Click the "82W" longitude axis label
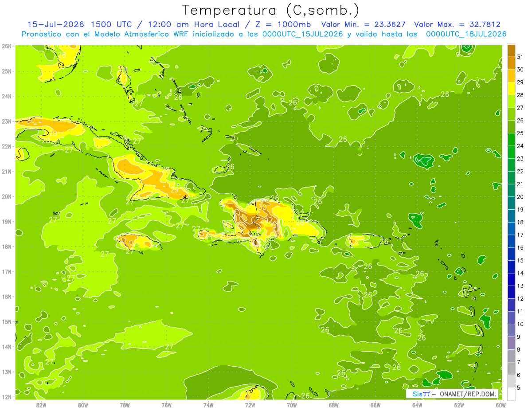532x411 pixels. [x=41, y=404]
